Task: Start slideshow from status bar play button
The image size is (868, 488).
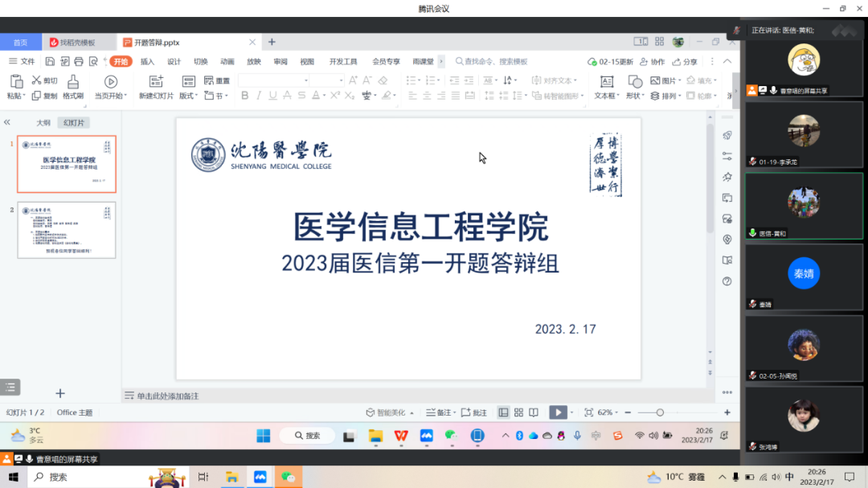Action: pos(557,412)
